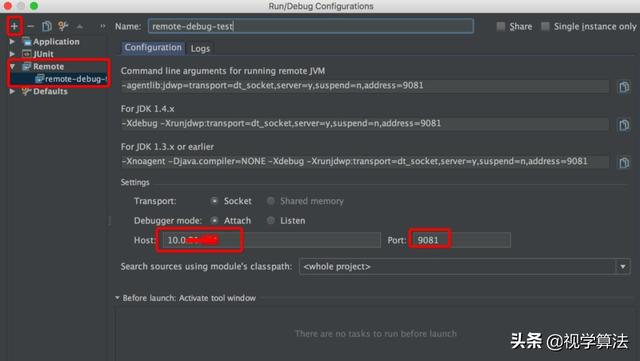Enable Single instance only checkbox
The image size is (640, 361).
[545, 27]
